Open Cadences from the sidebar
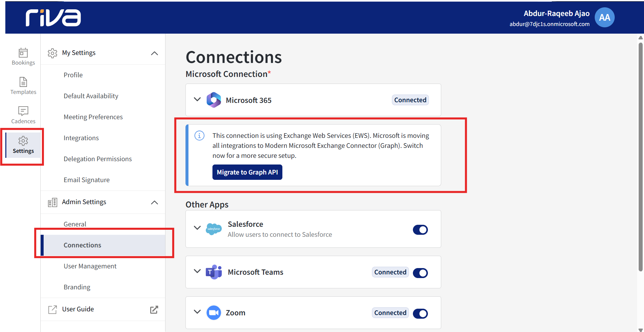Screen dimensions: 644x332 (x=23, y=115)
